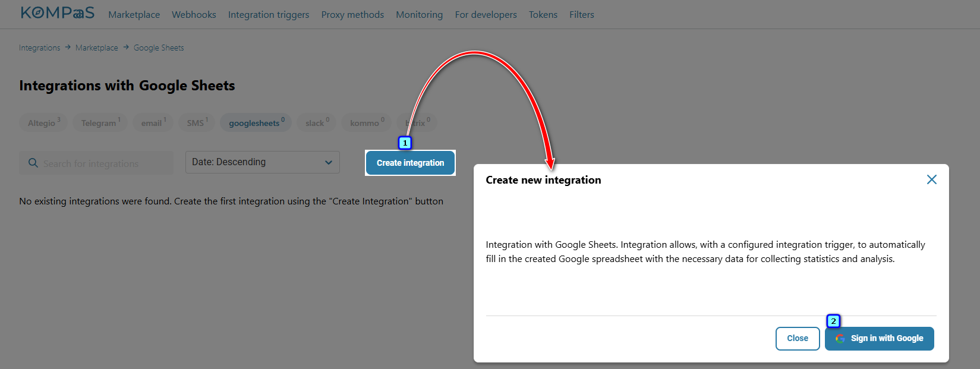Close the Create new integration dialog with X
Screen dimensions: 980x369
point(931,179)
